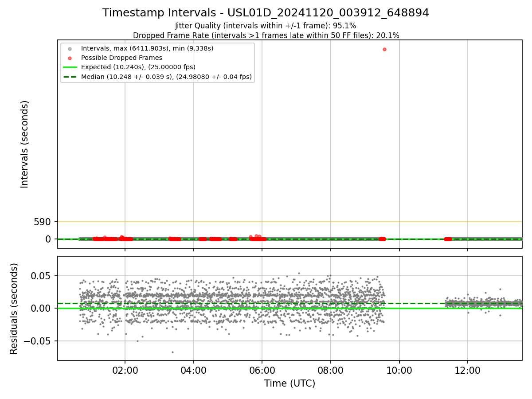Click the 'Residuals (seconds)' y-axis label
The width and height of the screenshot is (532, 399).
[14, 309]
